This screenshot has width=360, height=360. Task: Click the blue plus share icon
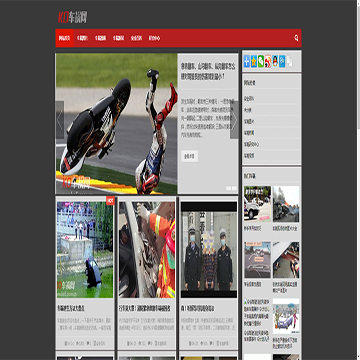247,61
